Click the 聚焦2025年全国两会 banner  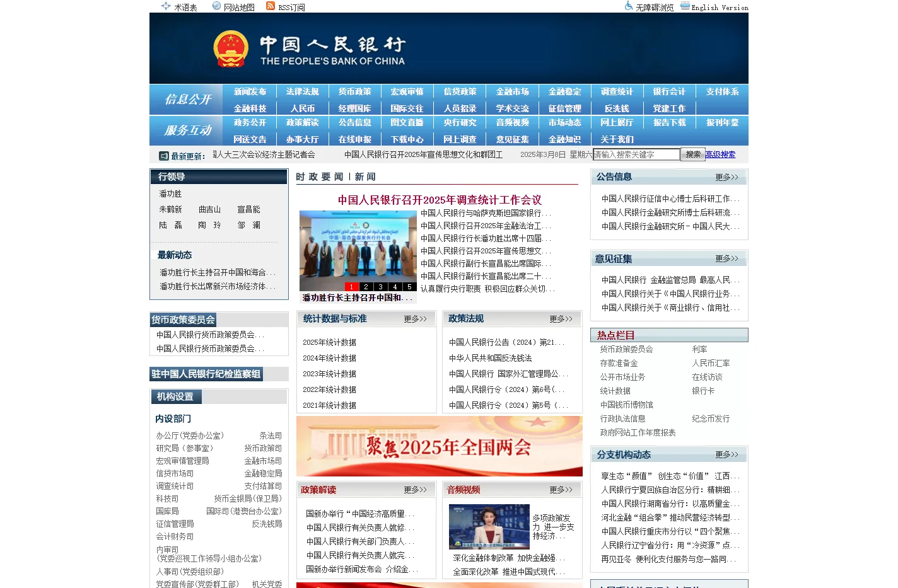click(440, 446)
